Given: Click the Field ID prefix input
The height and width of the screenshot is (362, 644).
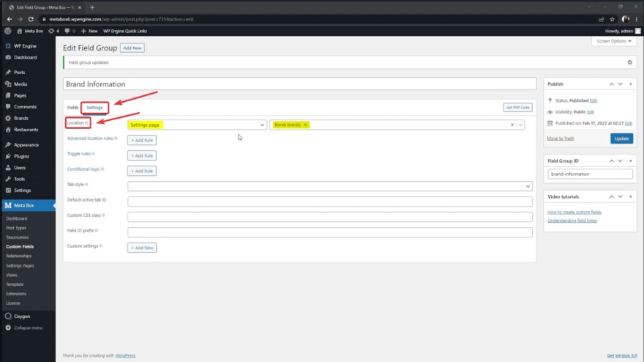Looking at the screenshot, I should (330, 232).
